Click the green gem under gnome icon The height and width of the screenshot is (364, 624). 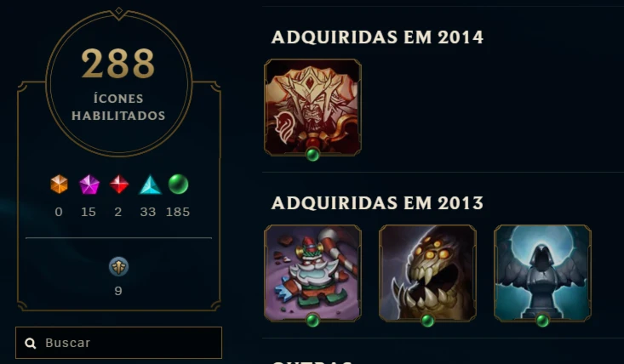(x=312, y=321)
